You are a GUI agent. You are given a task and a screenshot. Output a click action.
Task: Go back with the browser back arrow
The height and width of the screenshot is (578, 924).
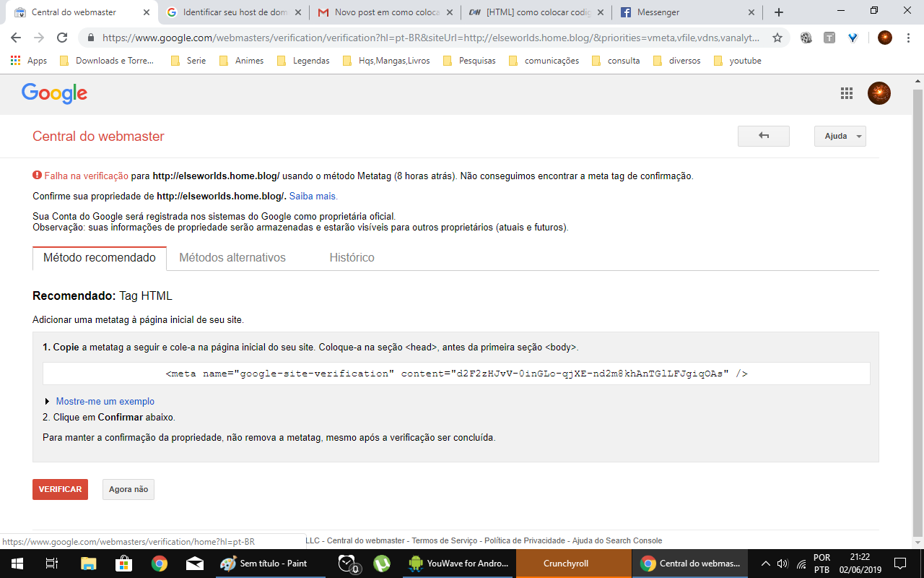16,38
